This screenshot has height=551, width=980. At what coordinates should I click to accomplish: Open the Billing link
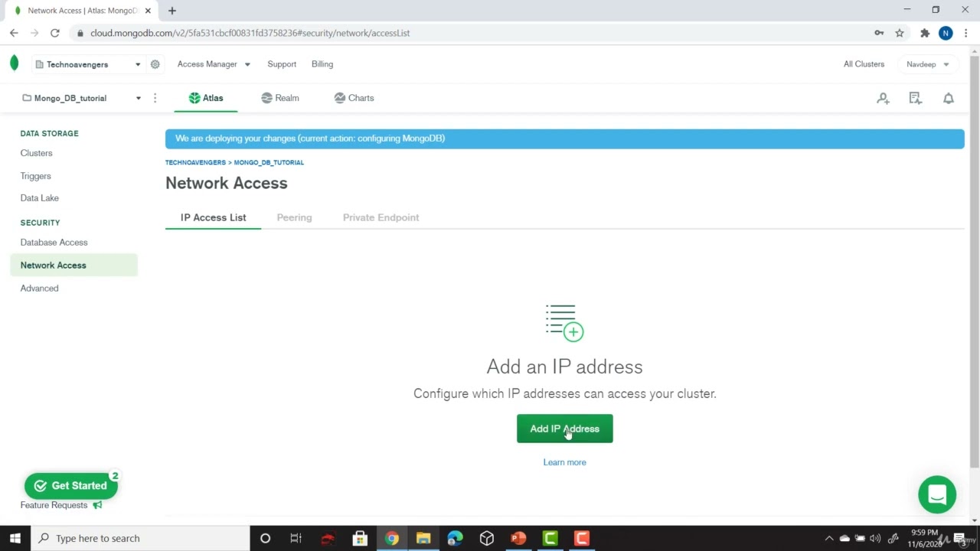tap(322, 64)
